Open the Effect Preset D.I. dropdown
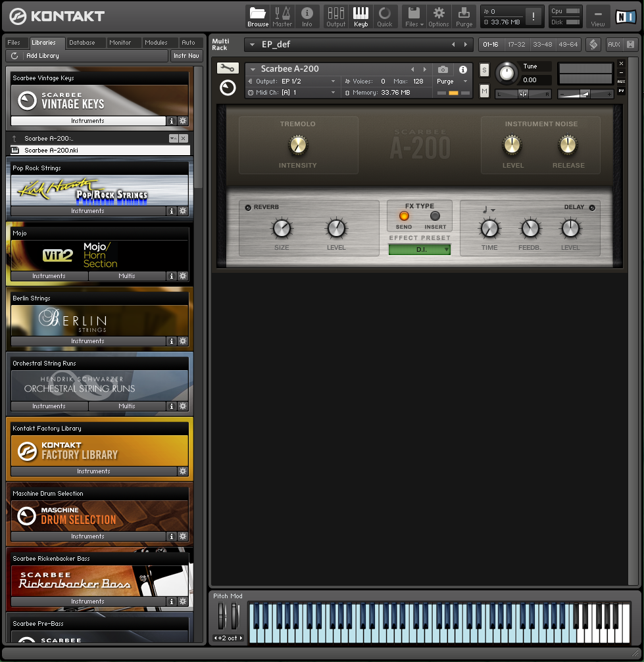This screenshot has height=662, width=644. 420,250
